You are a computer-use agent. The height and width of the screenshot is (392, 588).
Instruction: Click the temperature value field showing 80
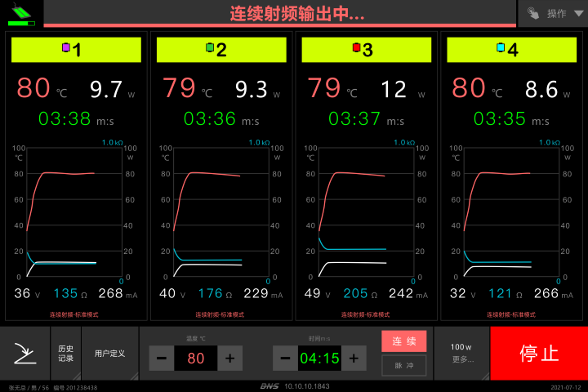point(196,359)
